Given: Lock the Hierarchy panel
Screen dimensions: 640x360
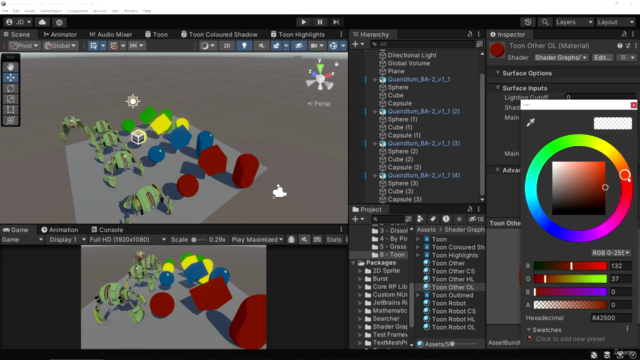Looking at the screenshot, I should [469, 34].
